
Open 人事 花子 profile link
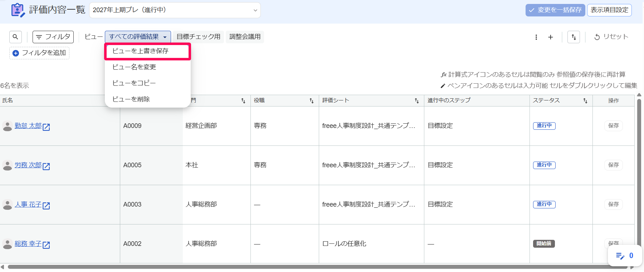[x=28, y=204]
